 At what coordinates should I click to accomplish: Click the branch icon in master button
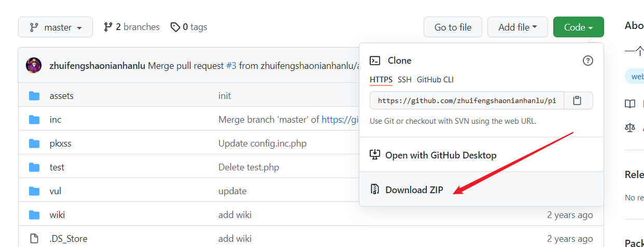[34, 27]
